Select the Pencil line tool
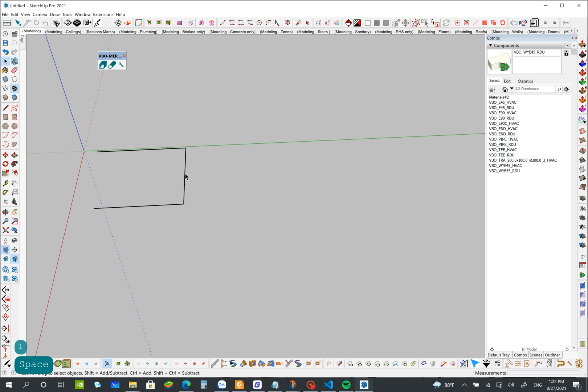Viewport: 588px width, 392px height. [x=5, y=108]
